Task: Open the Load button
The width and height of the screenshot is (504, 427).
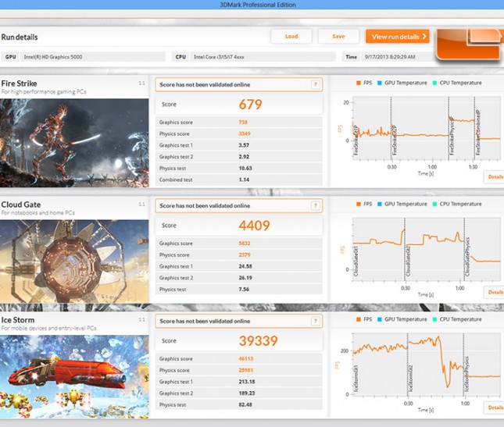Action: (291, 36)
